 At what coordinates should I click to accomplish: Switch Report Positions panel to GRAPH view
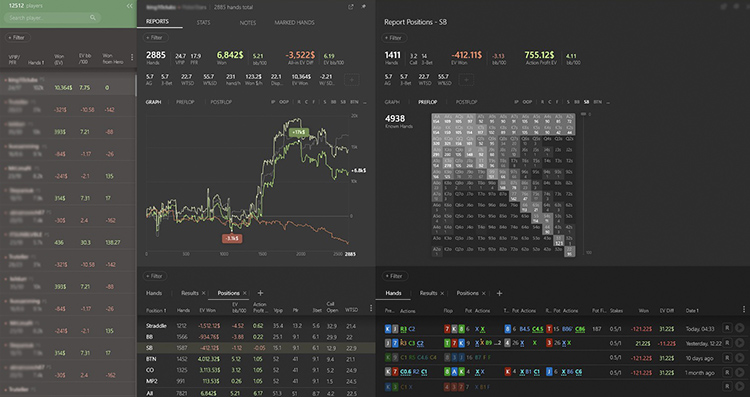pyautogui.click(x=392, y=102)
